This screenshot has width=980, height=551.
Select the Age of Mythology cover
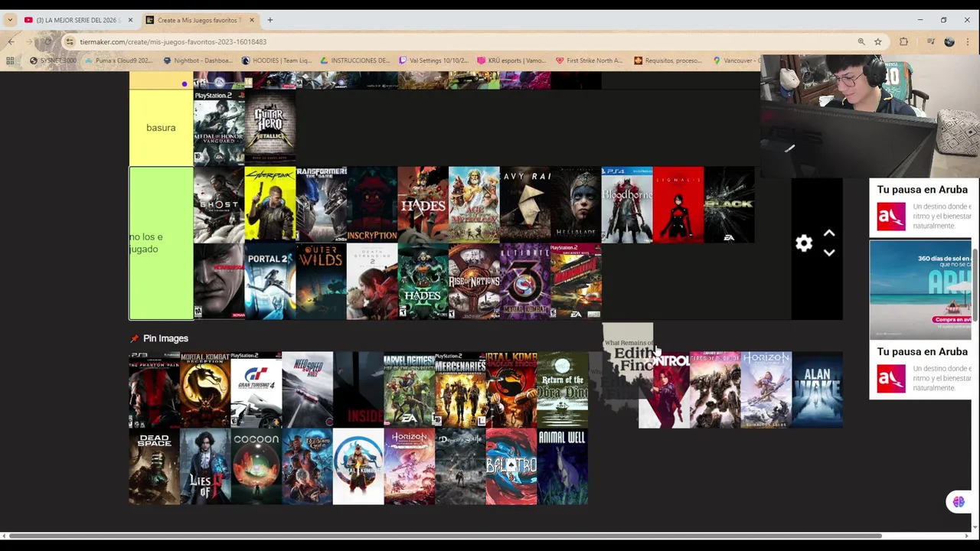pos(474,204)
